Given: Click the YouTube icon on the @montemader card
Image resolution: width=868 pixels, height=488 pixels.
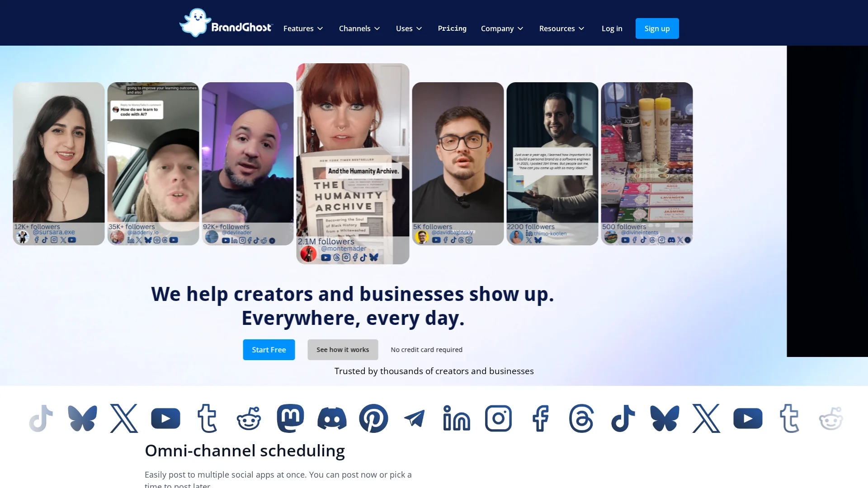Looking at the screenshot, I should click(326, 258).
